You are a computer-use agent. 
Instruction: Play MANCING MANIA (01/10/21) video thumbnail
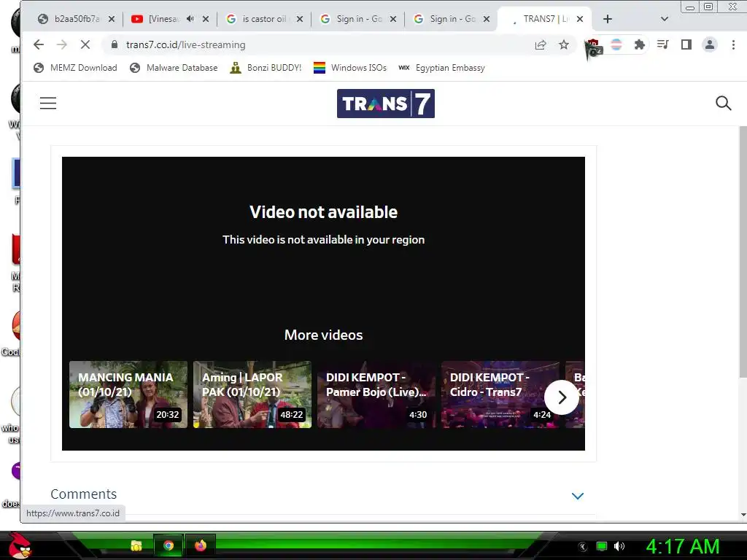tap(128, 394)
